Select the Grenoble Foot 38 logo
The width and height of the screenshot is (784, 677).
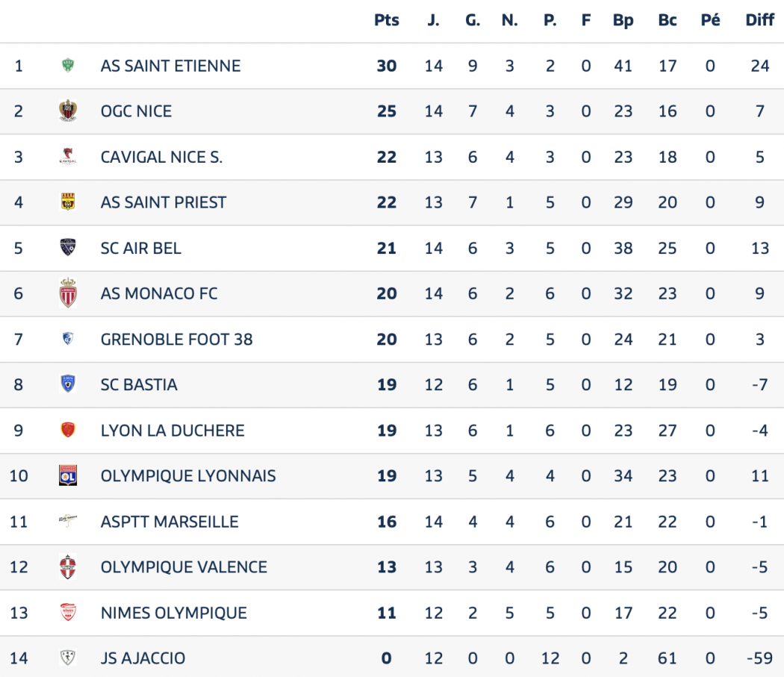tap(68, 339)
